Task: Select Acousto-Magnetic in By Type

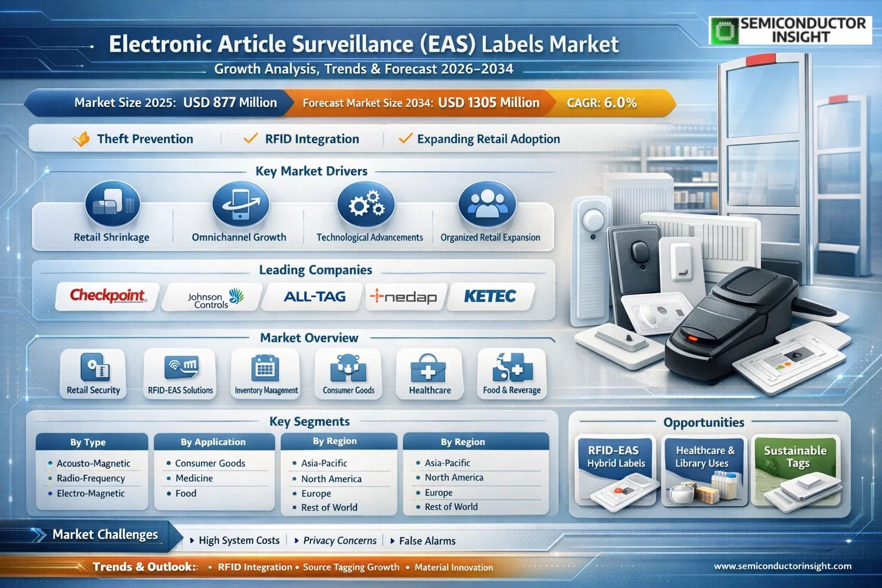Action: point(94,463)
